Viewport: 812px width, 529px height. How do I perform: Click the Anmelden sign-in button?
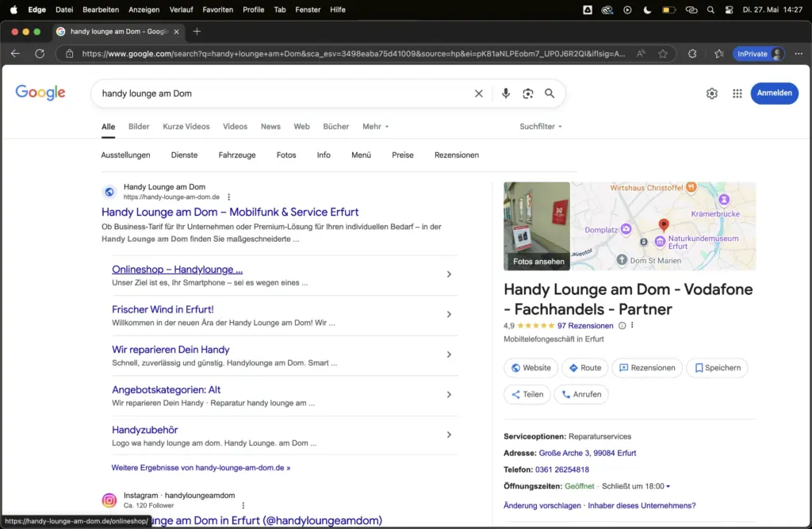(x=774, y=94)
